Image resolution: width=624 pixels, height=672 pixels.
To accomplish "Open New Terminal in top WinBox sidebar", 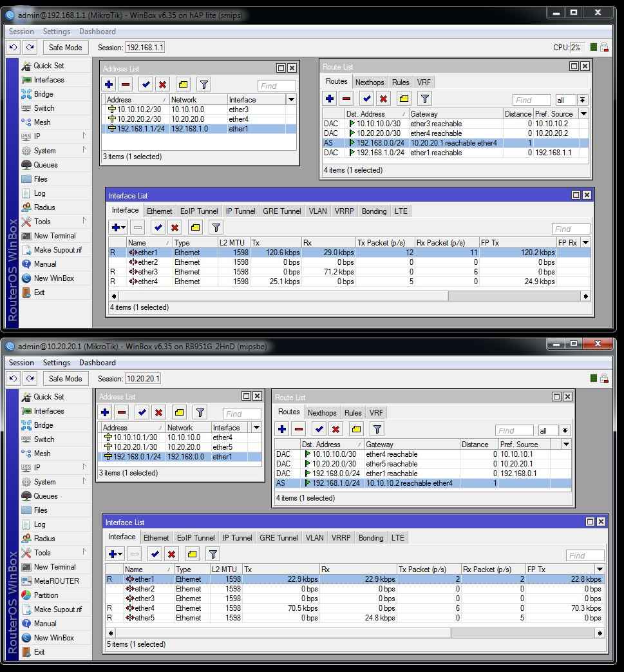I will coord(54,236).
